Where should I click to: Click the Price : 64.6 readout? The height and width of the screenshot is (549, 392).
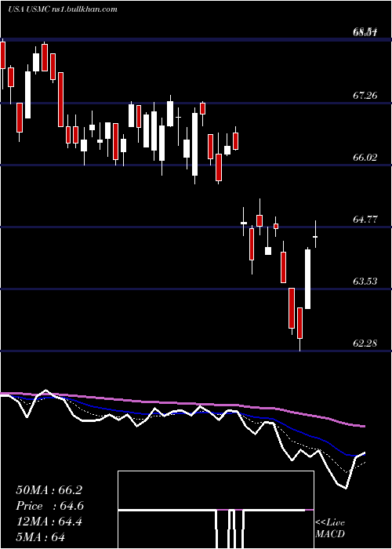[x=49, y=506]
